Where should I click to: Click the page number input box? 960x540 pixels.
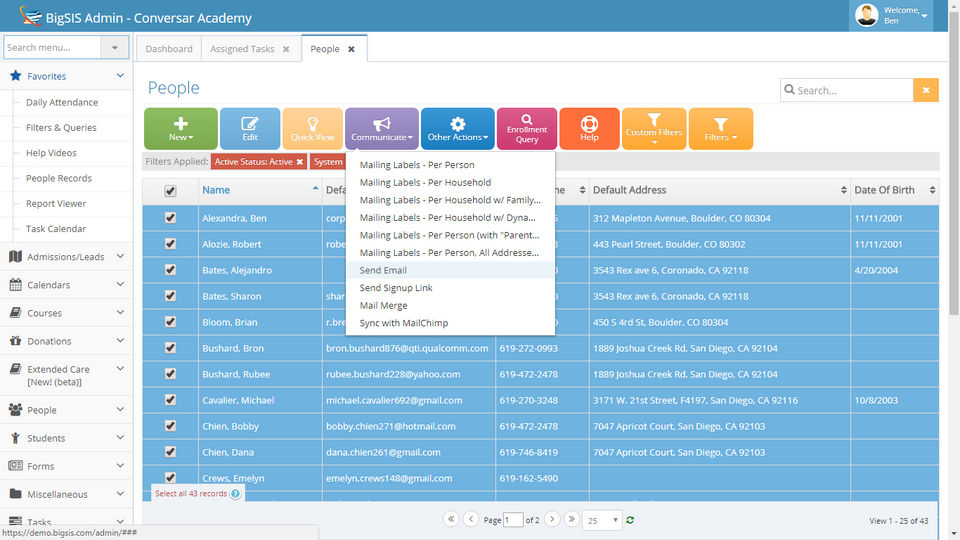pyautogui.click(x=513, y=520)
